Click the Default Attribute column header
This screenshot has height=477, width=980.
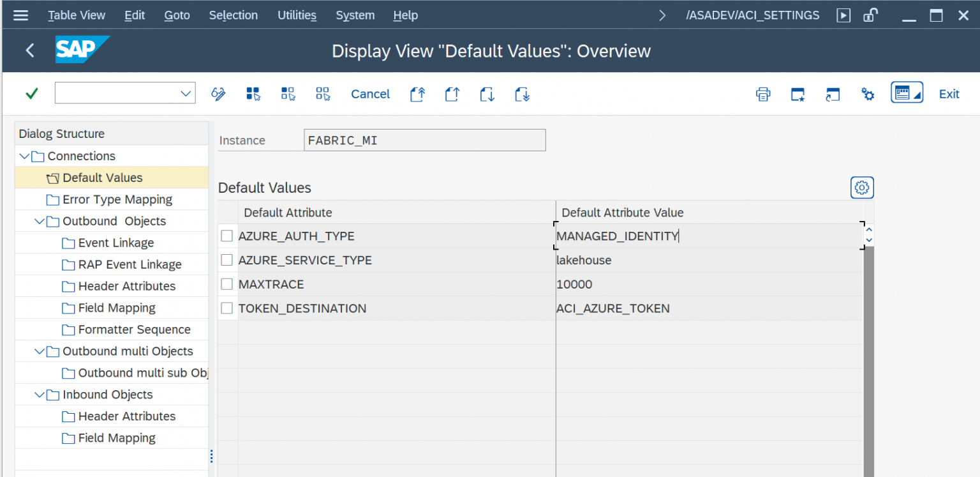(396, 213)
